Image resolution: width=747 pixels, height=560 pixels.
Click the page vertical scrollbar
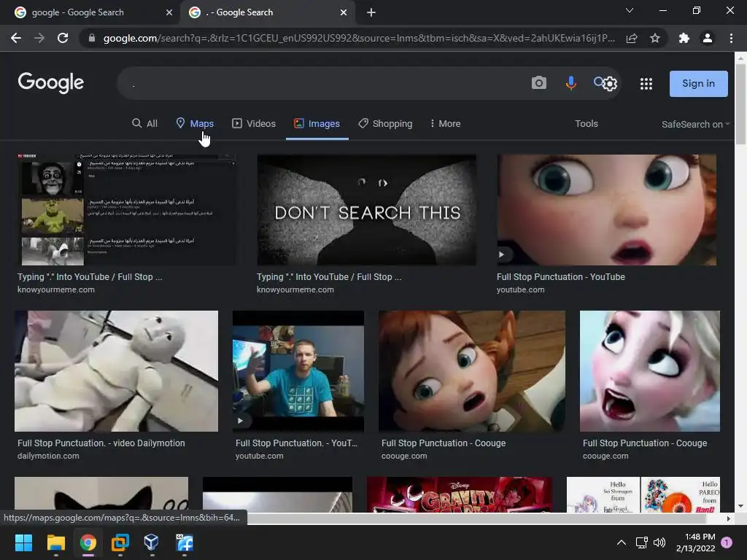[x=740, y=104]
